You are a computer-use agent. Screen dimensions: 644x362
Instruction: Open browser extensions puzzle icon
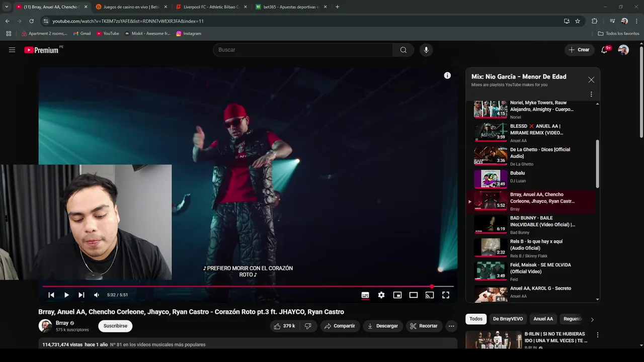coord(594,21)
